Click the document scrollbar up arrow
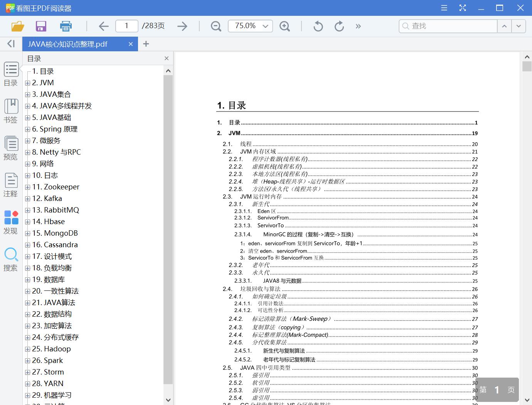 point(527,57)
